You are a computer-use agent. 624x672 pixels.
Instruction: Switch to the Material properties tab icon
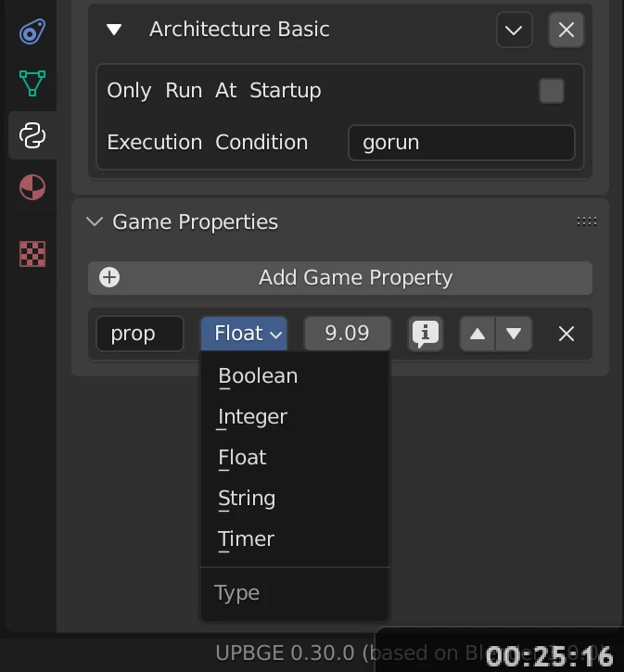(32, 188)
